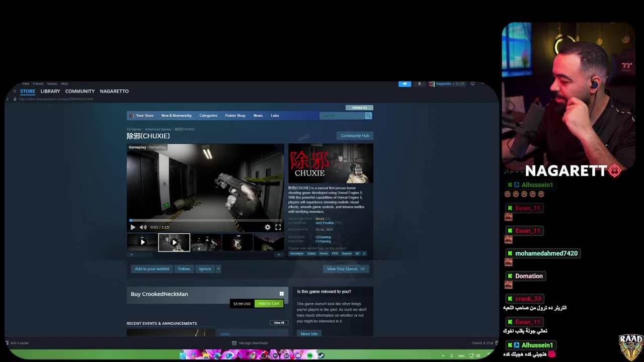
Task: Open the View menu
Action: 26,83
